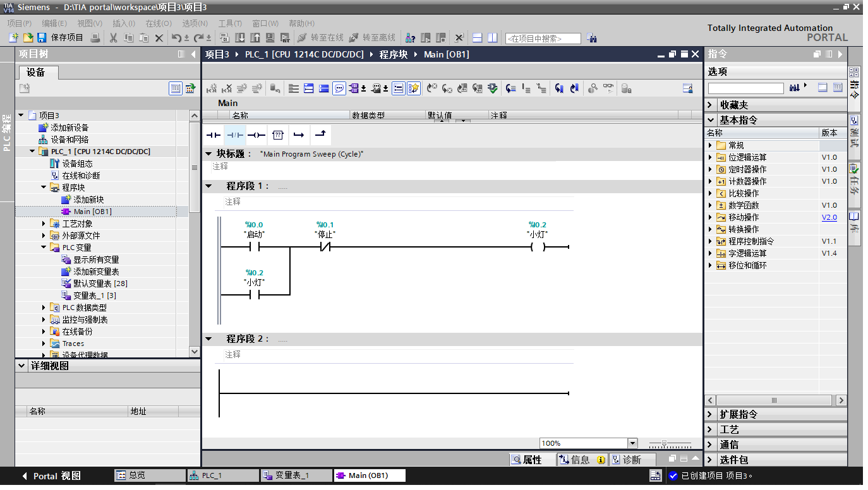The width and height of the screenshot is (868, 490).
Task: Open the 总览 taskbar button
Action: 150,475
